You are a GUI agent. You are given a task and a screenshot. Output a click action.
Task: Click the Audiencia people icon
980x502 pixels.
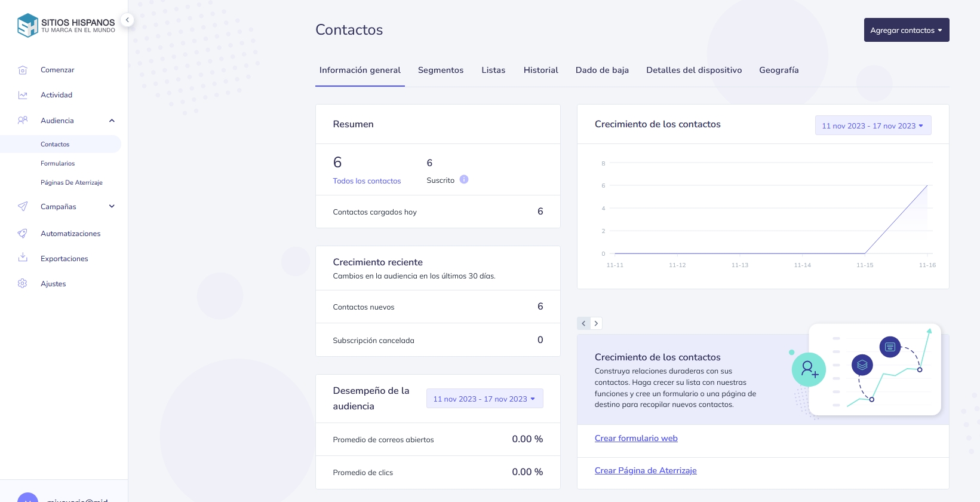click(x=23, y=120)
